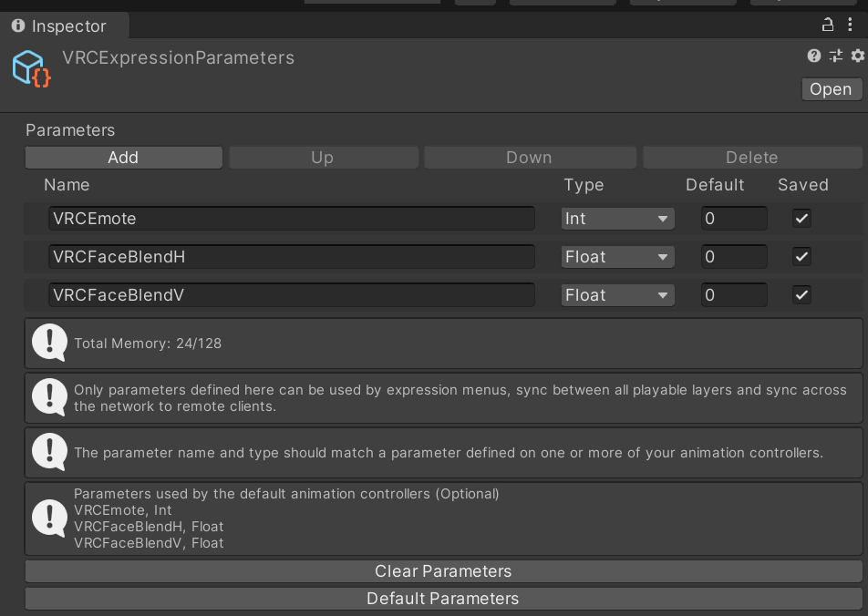Click the 'VRCExpressionParameters' title text
The width and height of the screenshot is (868, 616).
tap(179, 57)
